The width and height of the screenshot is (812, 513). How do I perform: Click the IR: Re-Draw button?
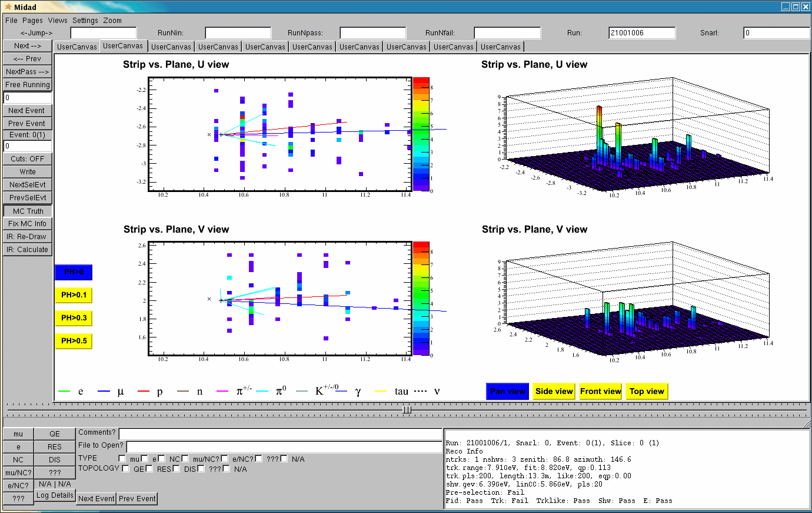(27, 237)
